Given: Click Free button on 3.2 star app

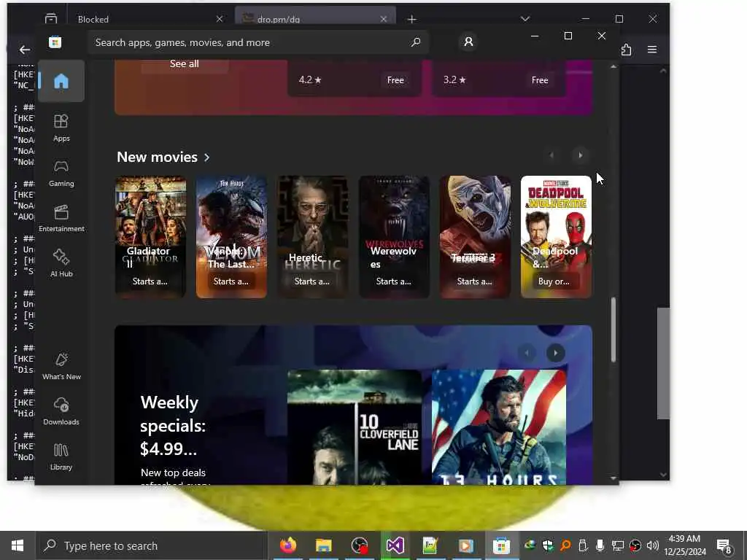Looking at the screenshot, I should [540, 80].
